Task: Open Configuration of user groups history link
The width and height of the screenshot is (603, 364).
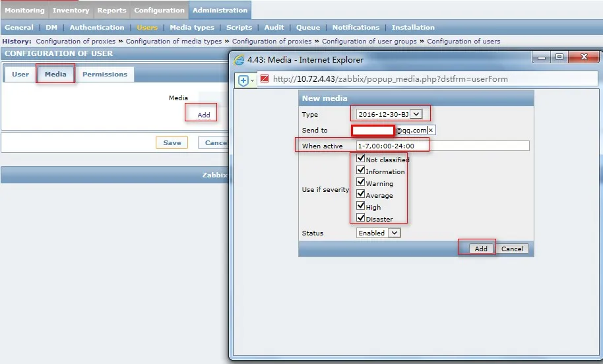Action: click(369, 41)
